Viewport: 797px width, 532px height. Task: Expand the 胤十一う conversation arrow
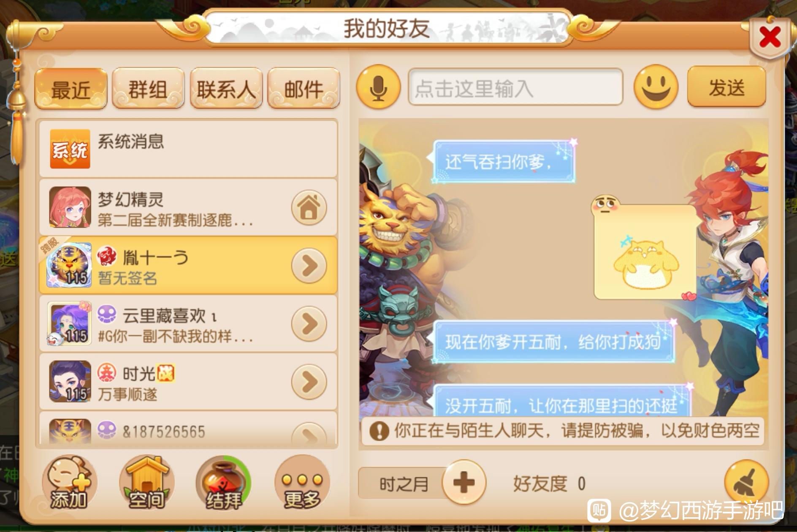(x=309, y=266)
